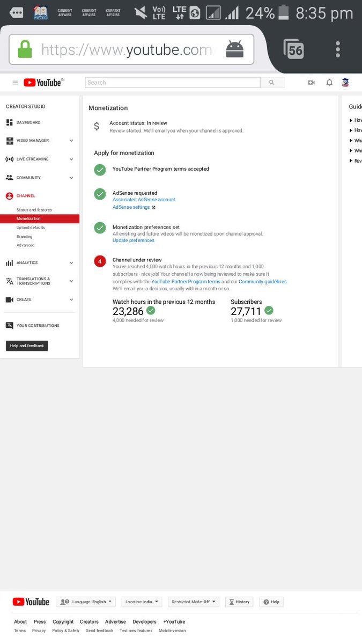This screenshot has height=644, width=362.
Task: Open the hamburger guide menu
Action: coord(15,83)
